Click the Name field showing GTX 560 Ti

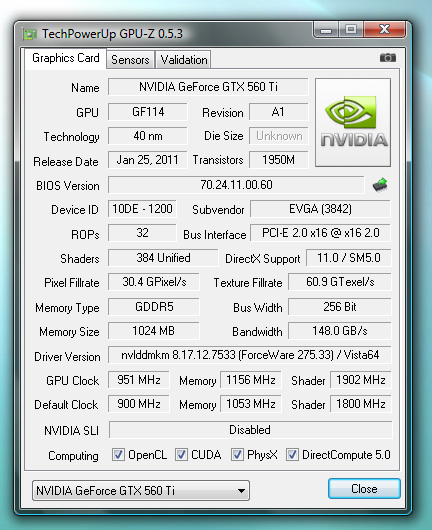click(x=208, y=87)
